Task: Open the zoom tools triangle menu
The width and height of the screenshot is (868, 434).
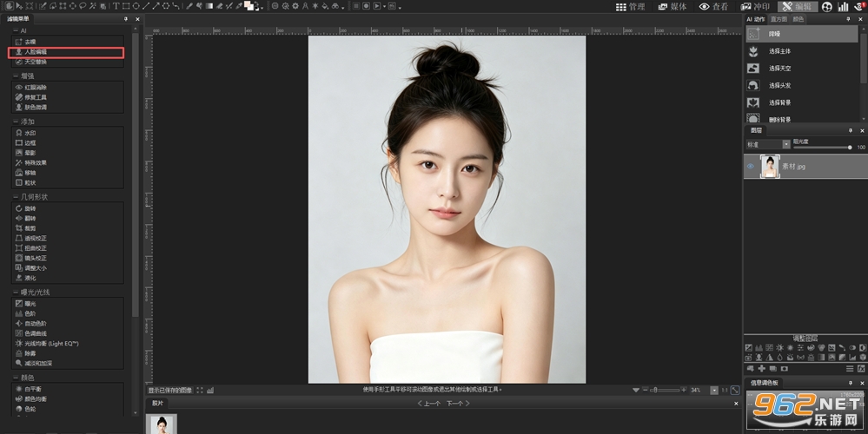Action: pos(636,391)
